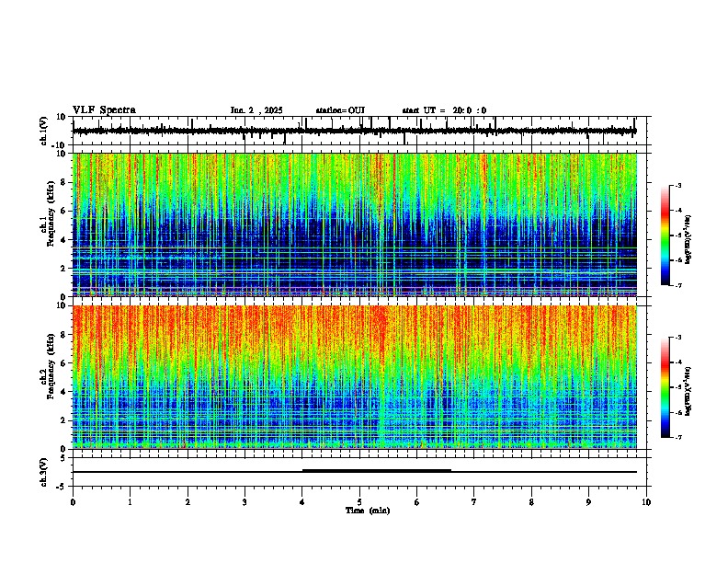
Task: Click the "VLF Spectra" title text
Action: pyautogui.click(x=104, y=110)
